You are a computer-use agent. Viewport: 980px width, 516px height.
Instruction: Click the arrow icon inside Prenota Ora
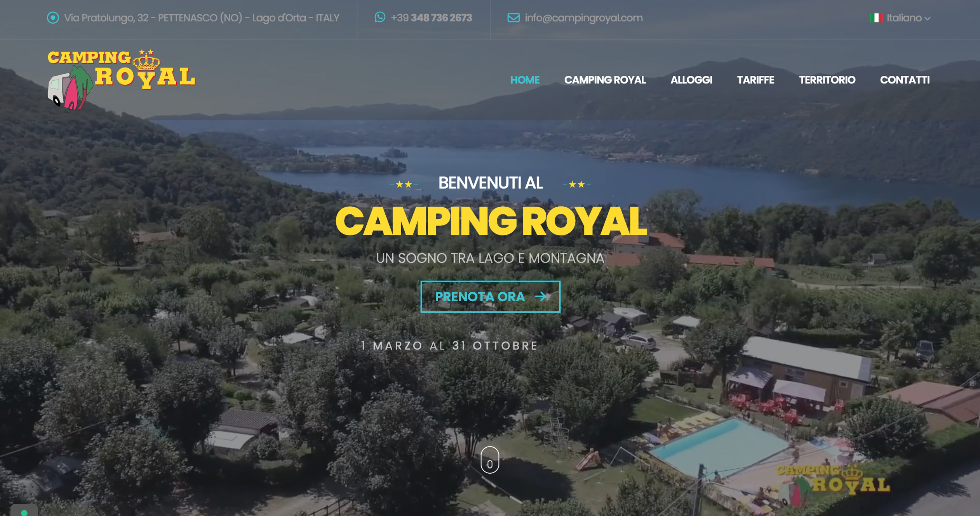pos(541,297)
